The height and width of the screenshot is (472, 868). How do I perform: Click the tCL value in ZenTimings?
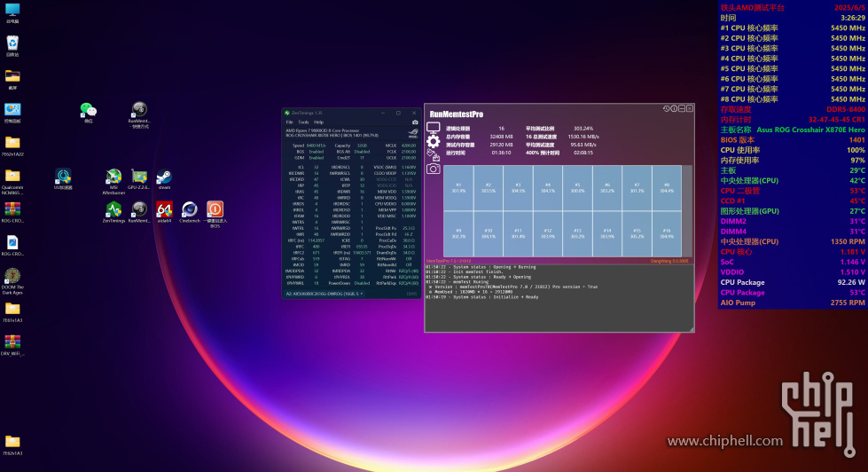[317, 168]
